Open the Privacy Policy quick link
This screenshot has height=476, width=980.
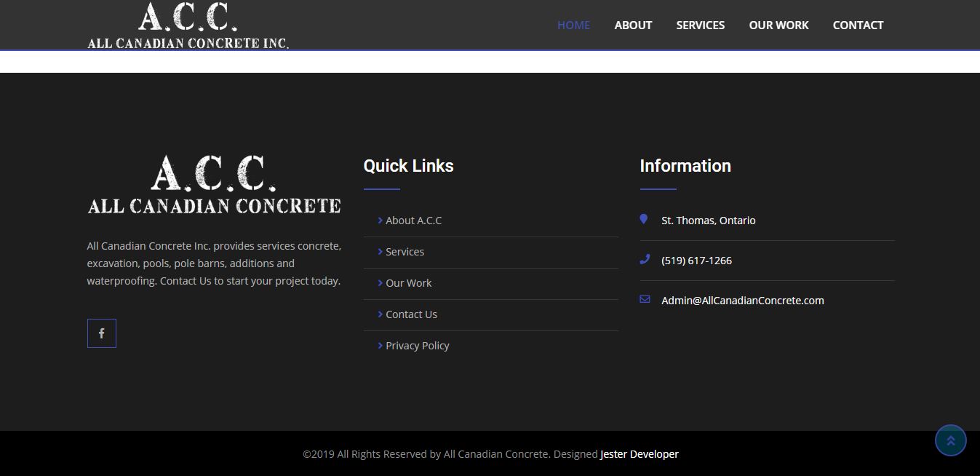point(417,346)
